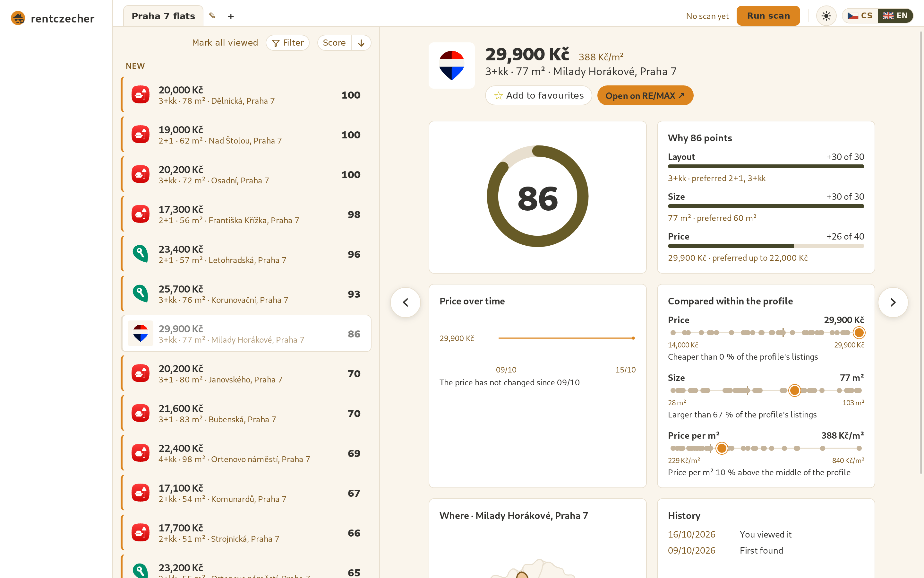The image size is (924, 578).
Task: Add a new profile tab with plus
Action: (231, 16)
